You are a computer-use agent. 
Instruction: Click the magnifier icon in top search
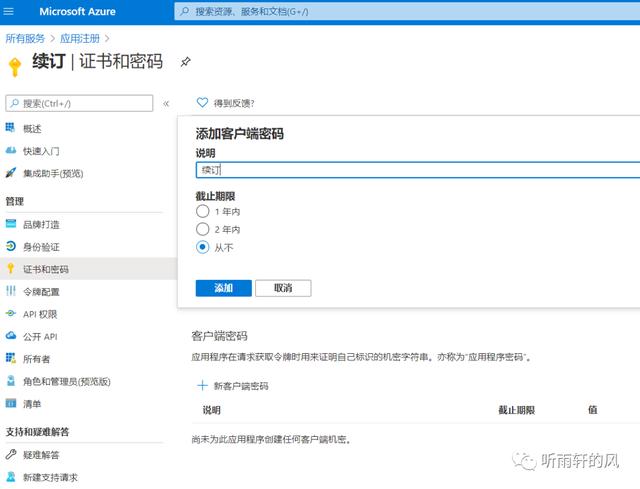coord(185,11)
